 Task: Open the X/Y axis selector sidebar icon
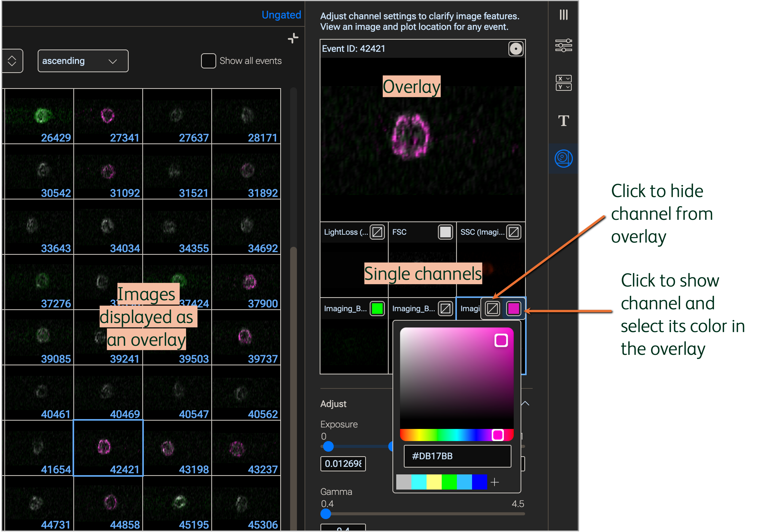[x=563, y=83]
